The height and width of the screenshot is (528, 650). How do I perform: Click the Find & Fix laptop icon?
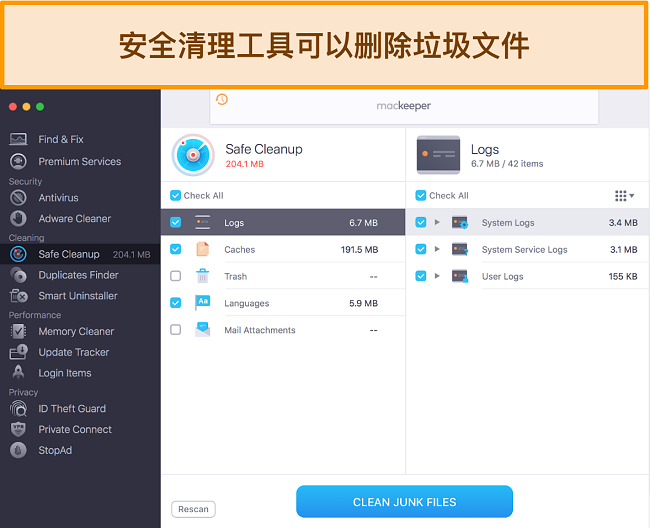pyautogui.click(x=18, y=139)
